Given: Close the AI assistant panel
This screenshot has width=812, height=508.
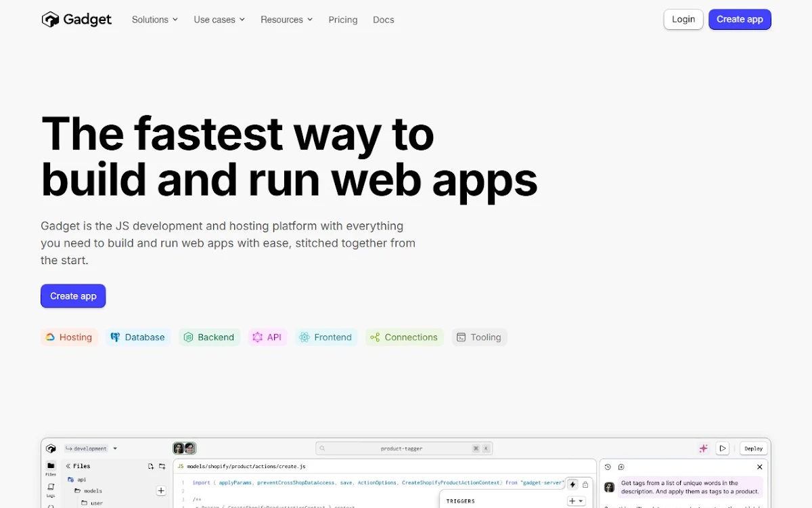Looking at the screenshot, I should point(760,467).
